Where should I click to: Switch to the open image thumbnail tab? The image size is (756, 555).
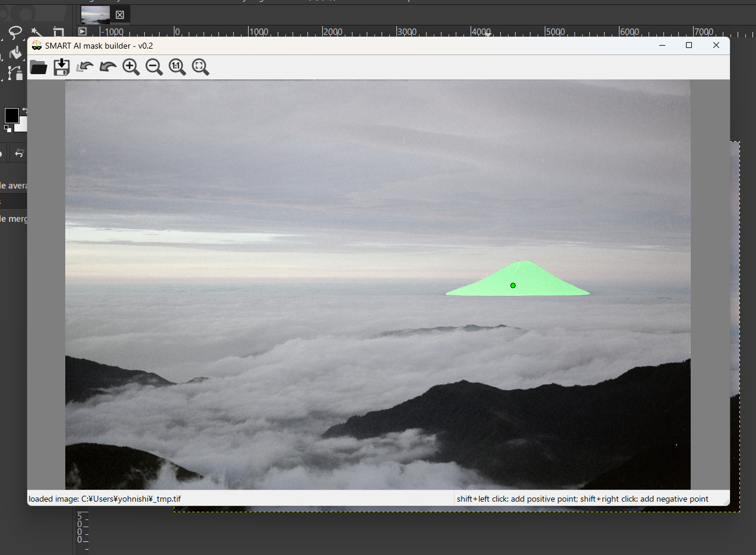[95, 14]
